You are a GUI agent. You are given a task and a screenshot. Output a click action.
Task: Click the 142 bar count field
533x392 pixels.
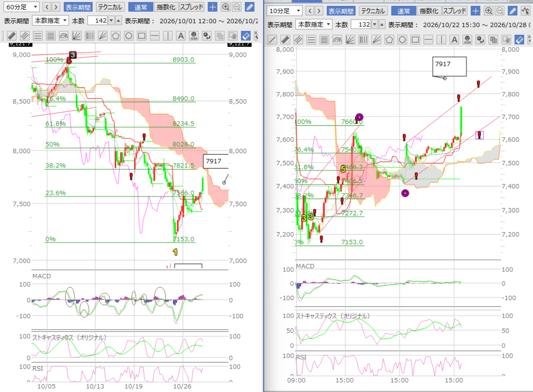pos(97,20)
